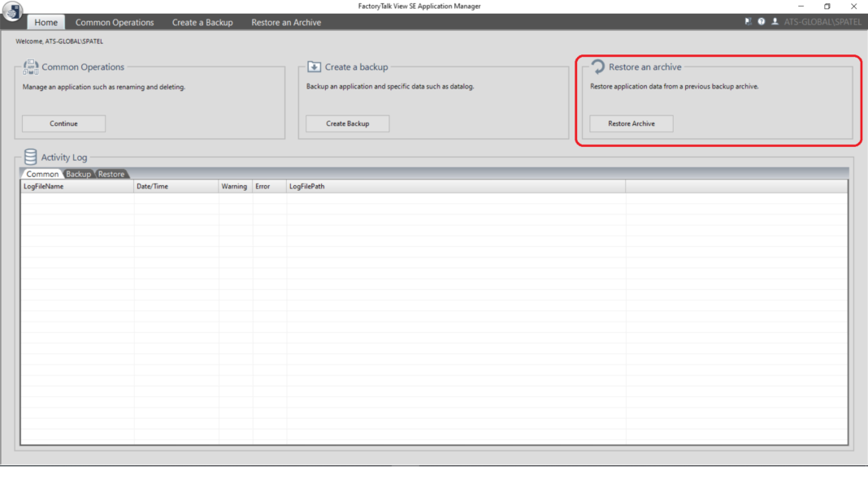Click the Create a backup download icon
This screenshot has height=488, width=868.
[313, 67]
